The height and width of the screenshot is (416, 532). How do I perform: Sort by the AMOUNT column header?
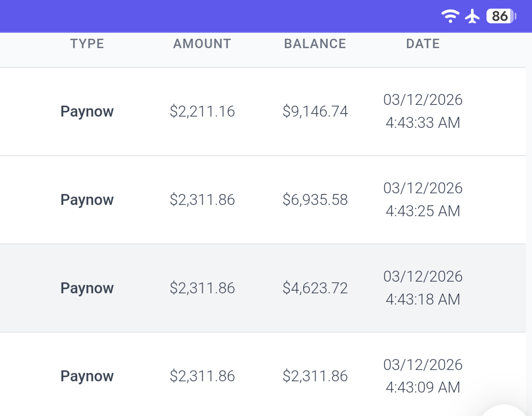(x=202, y=44)
